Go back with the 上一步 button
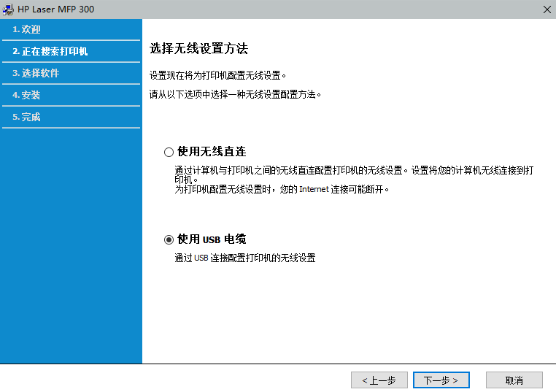Viewport: 556px width, 392px height. click(x=379, y=380)
